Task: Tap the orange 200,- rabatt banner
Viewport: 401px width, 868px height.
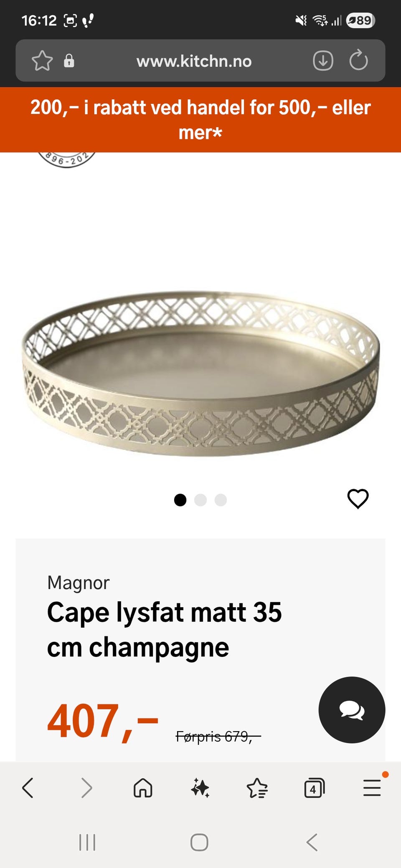Action: pyautogui.click(x=200, y=120)
